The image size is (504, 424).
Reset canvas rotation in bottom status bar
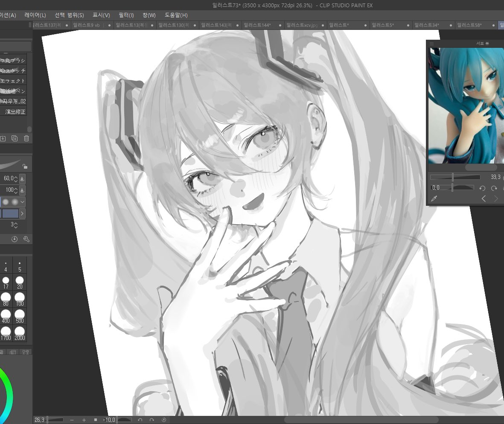[164, 420]
